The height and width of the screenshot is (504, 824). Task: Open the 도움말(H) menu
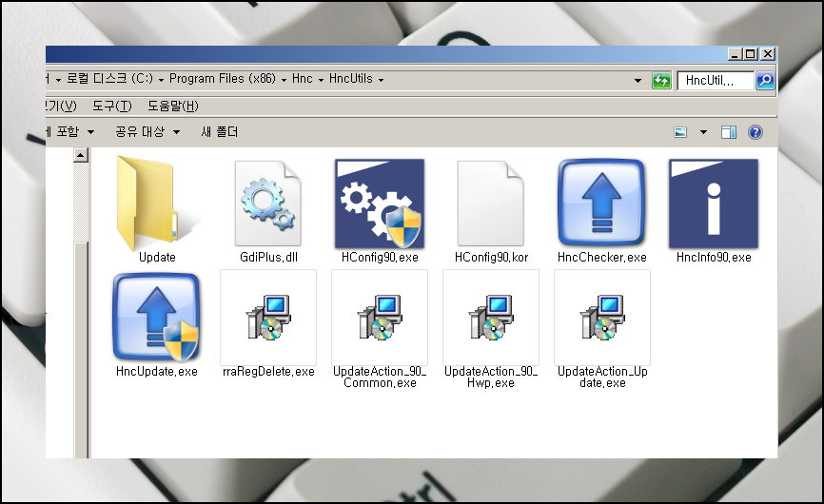tap(173, 107)
